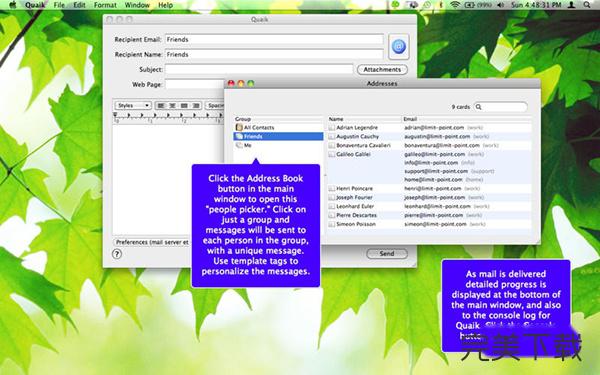
Task: Select the Me group in Addresses
Action: [x=278, y=145]
